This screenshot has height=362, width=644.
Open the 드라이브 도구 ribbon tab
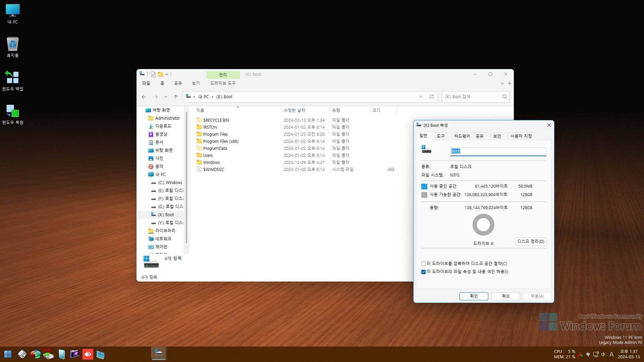[223, 83]
